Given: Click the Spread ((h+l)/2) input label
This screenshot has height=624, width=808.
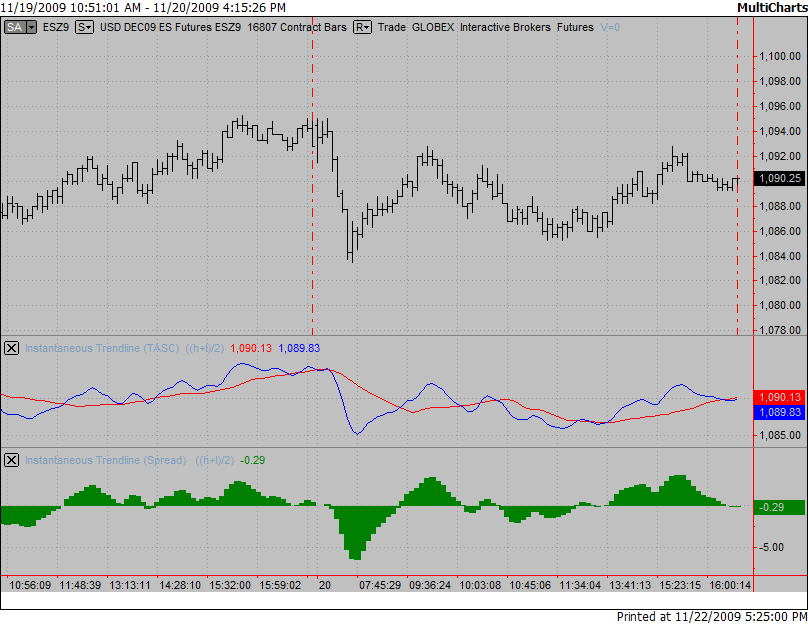Looking at the screenshot, I should coord(214,460).
